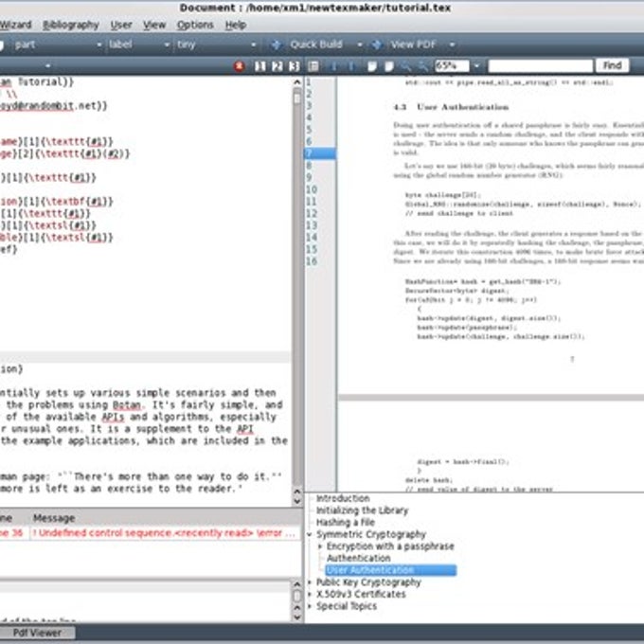Toggle bookmark 1 icon in toolbar
644x644 pixels.
pos(260,66)
